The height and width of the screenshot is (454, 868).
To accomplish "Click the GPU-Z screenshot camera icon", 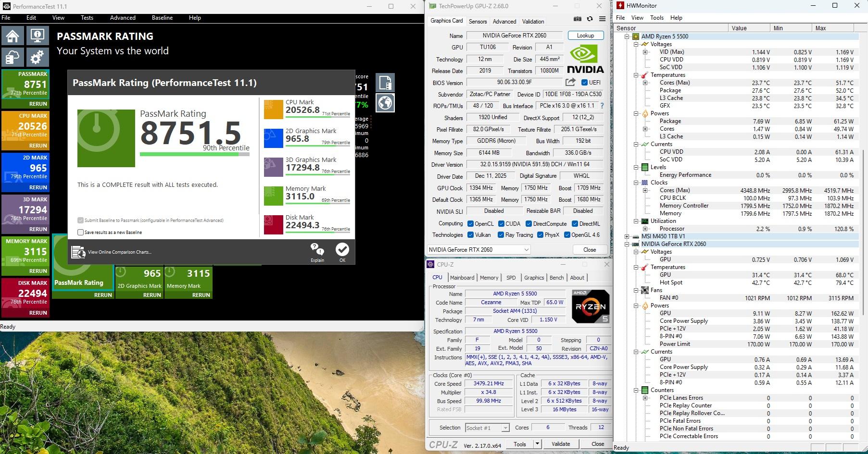I will (x=578, y=19).
